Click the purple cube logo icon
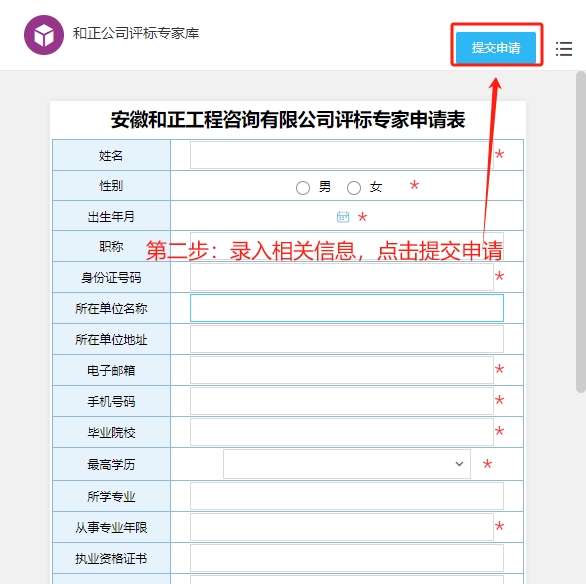The width and height of the screenshot is (586, 584). [44, 35]
